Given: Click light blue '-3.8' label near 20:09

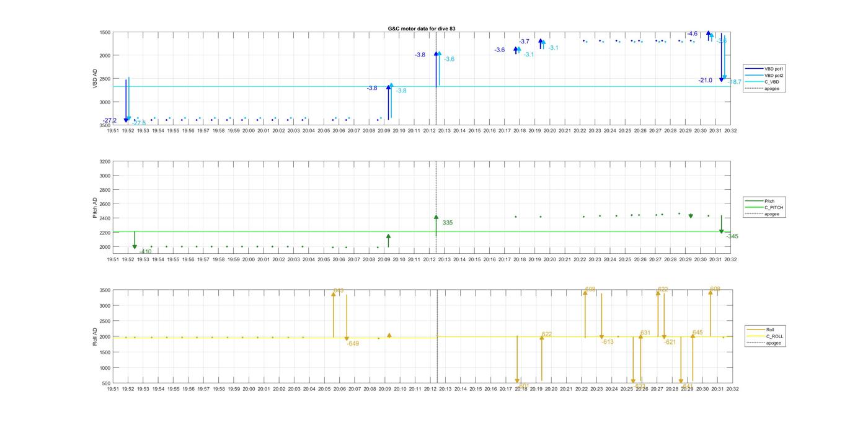Looking at the screenshot, I should pyautogui.click(x=401, y=91).
